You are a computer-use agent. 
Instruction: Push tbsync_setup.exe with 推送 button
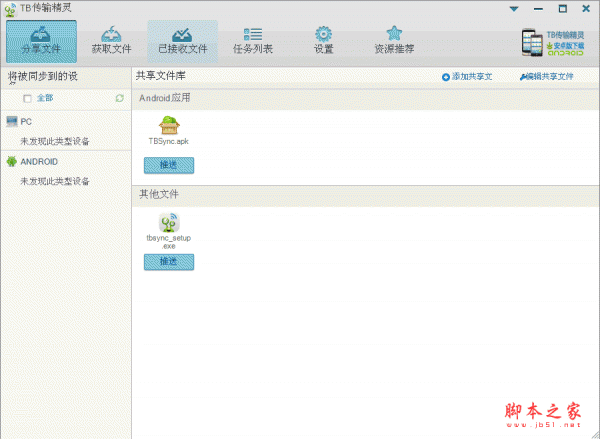pos(169,262)
